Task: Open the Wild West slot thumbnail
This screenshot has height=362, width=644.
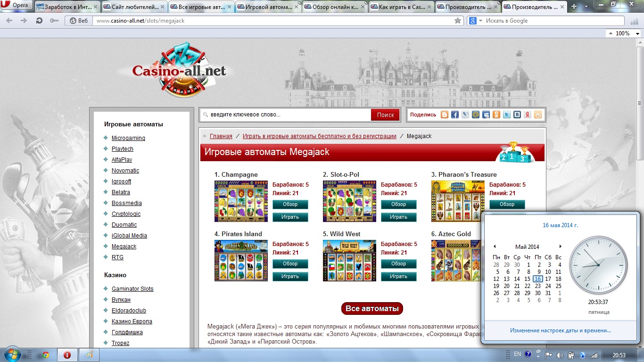Action: pos(349,261)
